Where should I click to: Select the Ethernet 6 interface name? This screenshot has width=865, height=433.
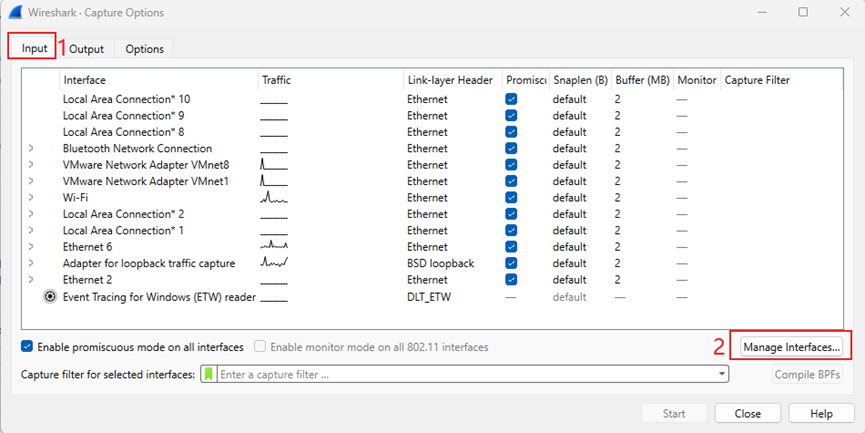87,247
